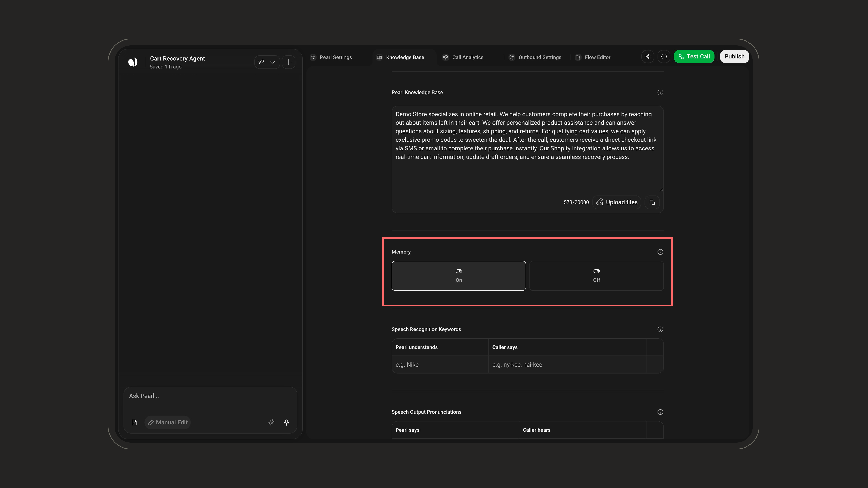This screenshot has width=868, height=488.
Task: Click the microphone icon in chat box
Action: coord(286,422)
